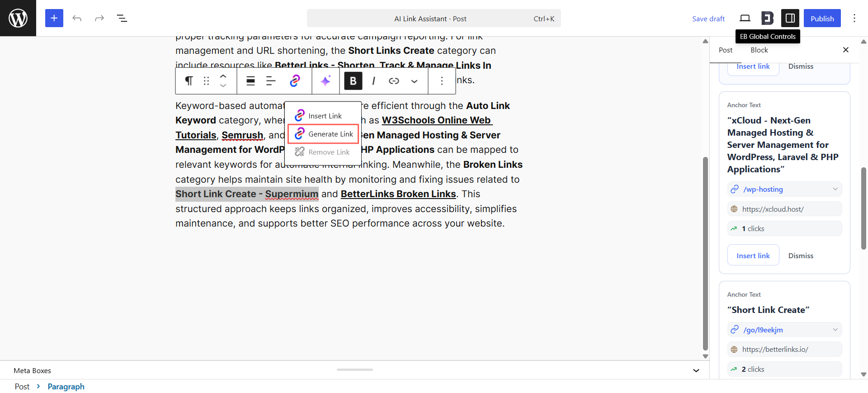
Task: Expand the /go/l9eekjm link dropdown
Action: [x=835, y=330]
